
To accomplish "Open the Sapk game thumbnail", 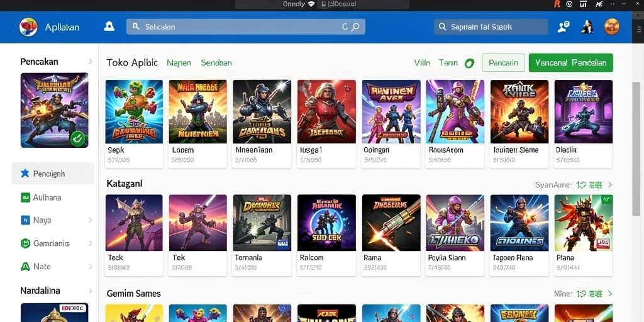I will click(x=134, y=112).
